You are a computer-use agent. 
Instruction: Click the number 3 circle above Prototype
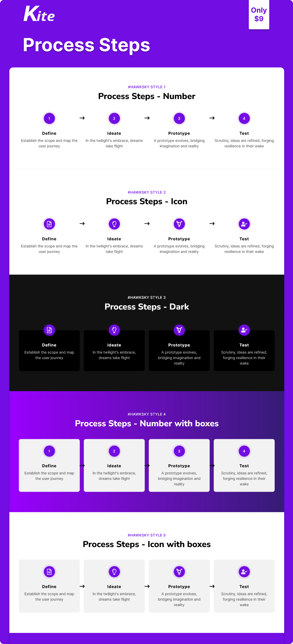(x=179, y=118)
